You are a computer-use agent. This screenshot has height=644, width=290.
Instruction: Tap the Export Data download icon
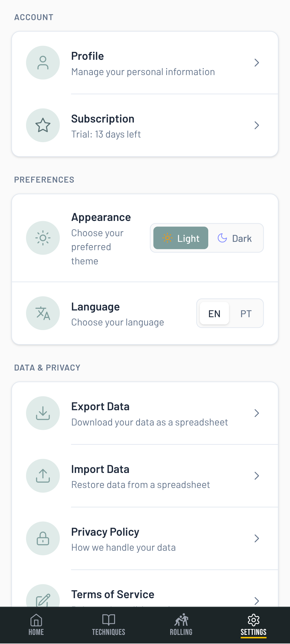point(43,413)
